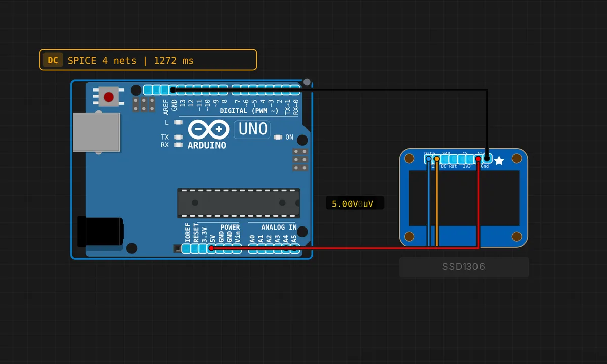Click the red Vin pin on SSD1306
Image resolution: width=607 pixels, height=364 pixels.
478,159
